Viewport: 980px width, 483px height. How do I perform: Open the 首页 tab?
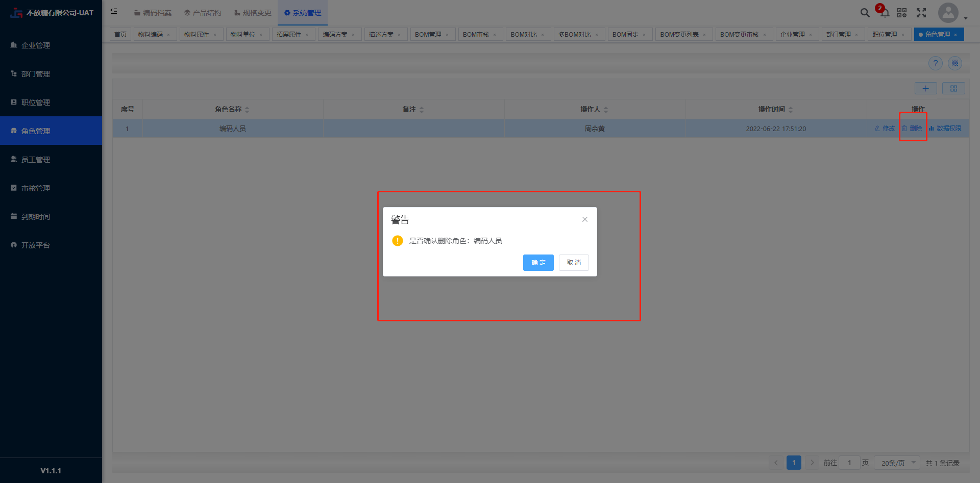tap(120, 34)
